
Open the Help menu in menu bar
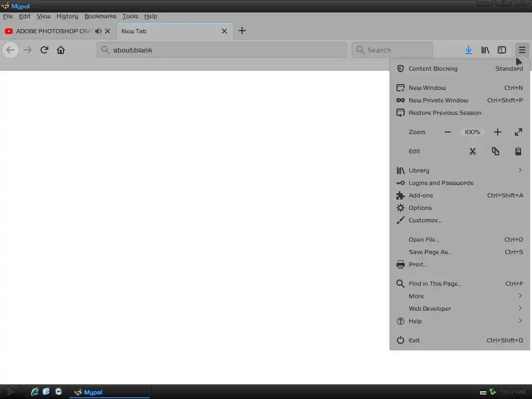coord(150,16)
